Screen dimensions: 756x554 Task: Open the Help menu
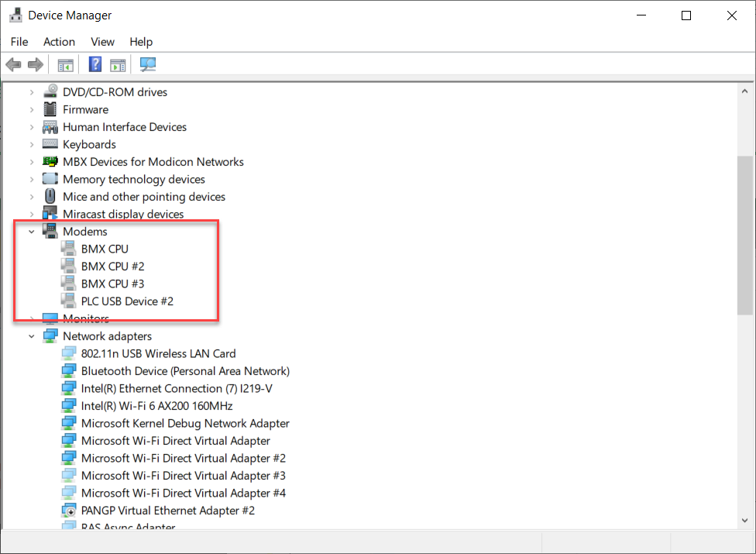[141, 42]
